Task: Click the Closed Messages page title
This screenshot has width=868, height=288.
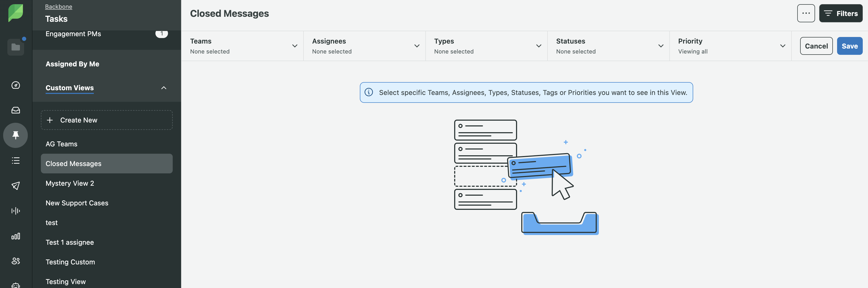Action: click(229, 13)
